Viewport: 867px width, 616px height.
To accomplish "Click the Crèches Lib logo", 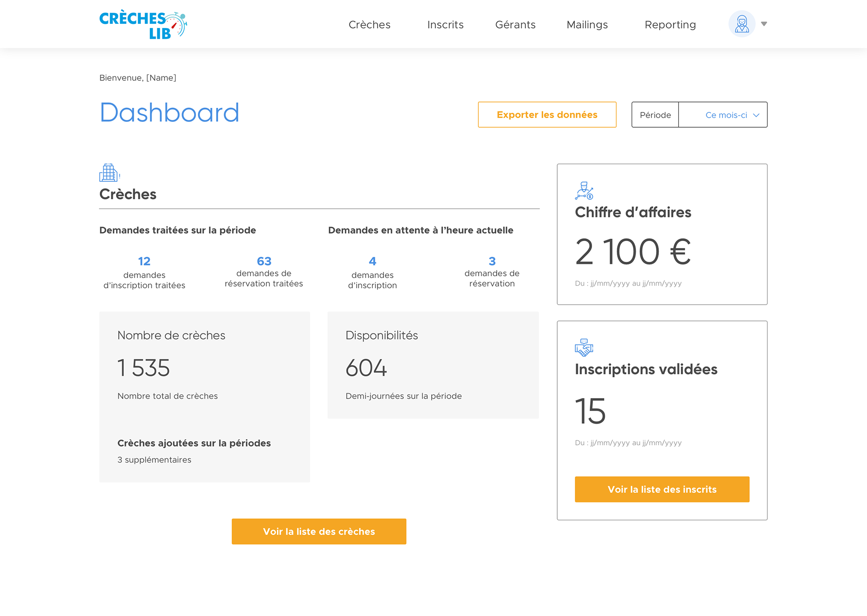I will coord(143,24).
